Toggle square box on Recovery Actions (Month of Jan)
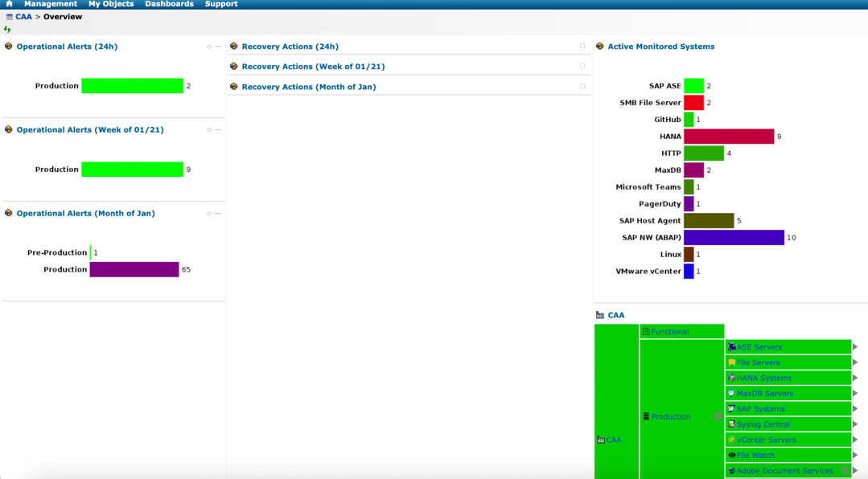Viewport: 868px width, 479px height. coord(582,86)
